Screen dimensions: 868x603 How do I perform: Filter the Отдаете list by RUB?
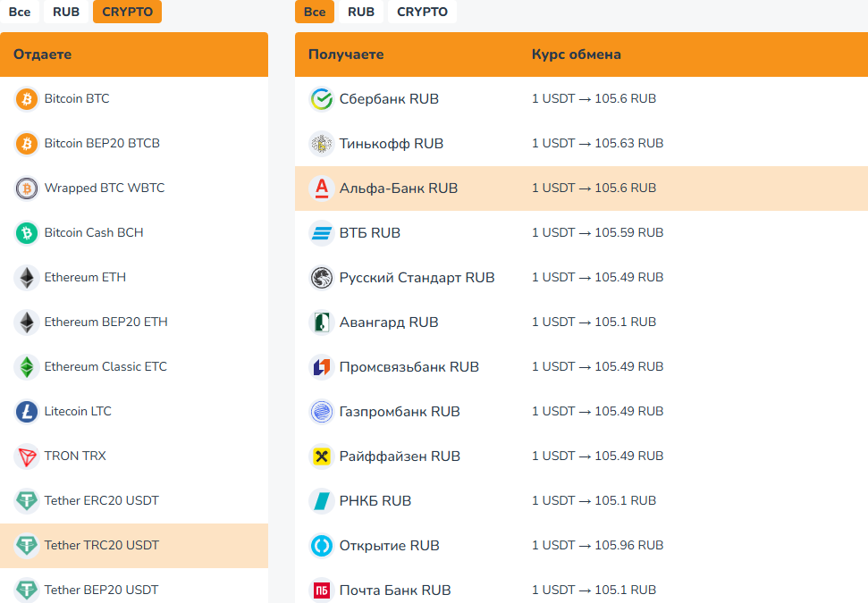(x=66, y=12)
